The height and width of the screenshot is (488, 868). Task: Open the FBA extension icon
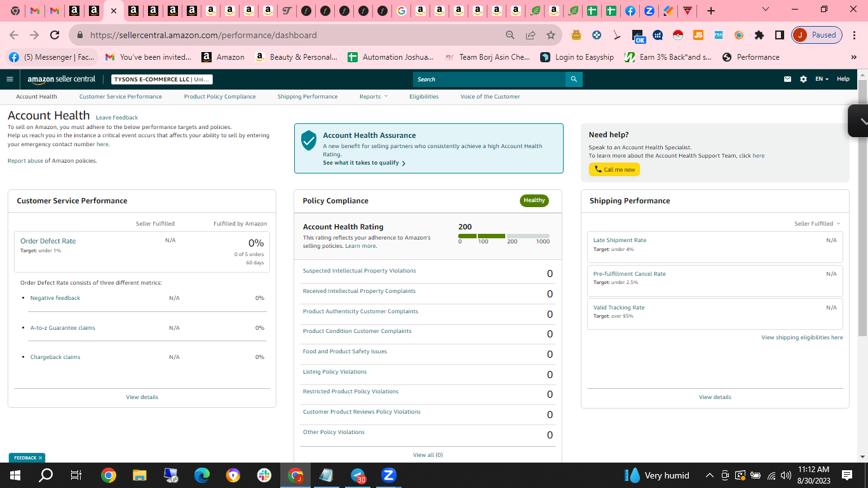[719, 35]
